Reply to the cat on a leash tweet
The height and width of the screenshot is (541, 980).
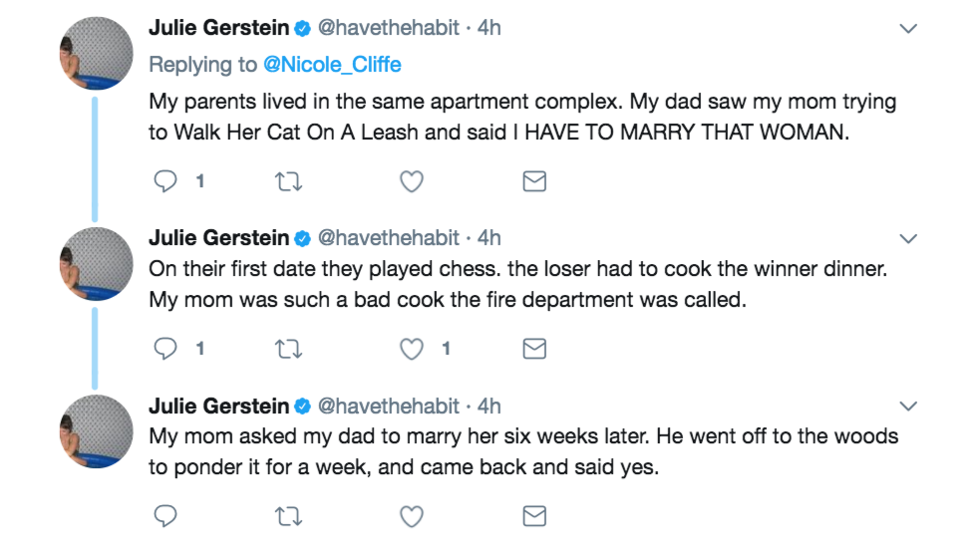tap(166, 181)
